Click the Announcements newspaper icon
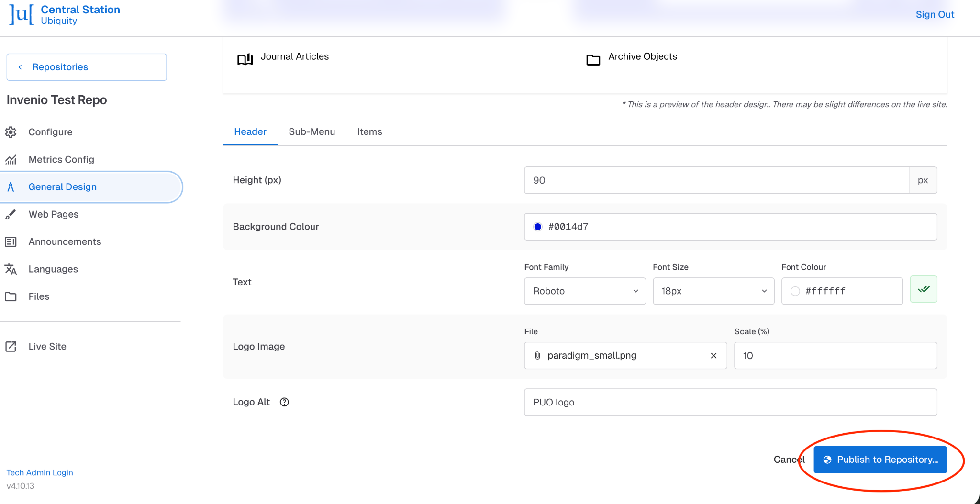Screen dimensions: 980x504 pos(11,242)
